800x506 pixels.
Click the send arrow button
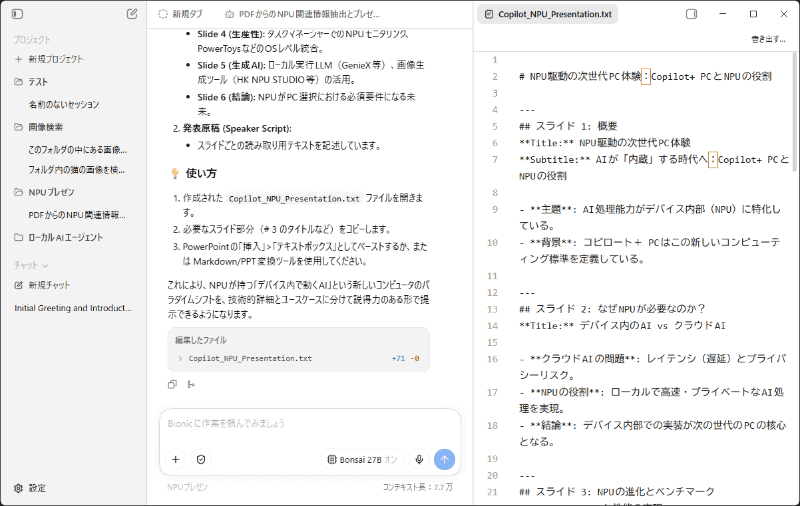click(x=444, y=460)
